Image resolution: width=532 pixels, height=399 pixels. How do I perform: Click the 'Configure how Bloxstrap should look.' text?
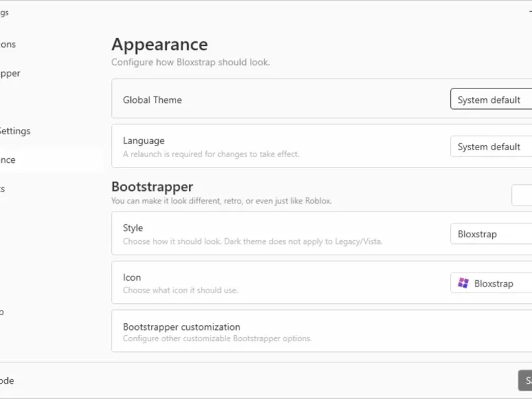click(191, 63)
